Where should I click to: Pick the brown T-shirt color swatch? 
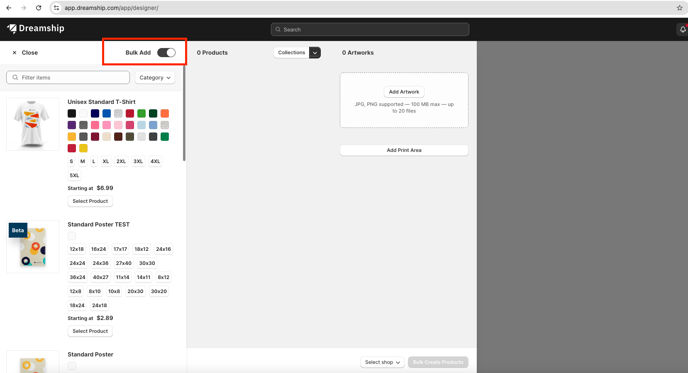(x=118, y=137)
